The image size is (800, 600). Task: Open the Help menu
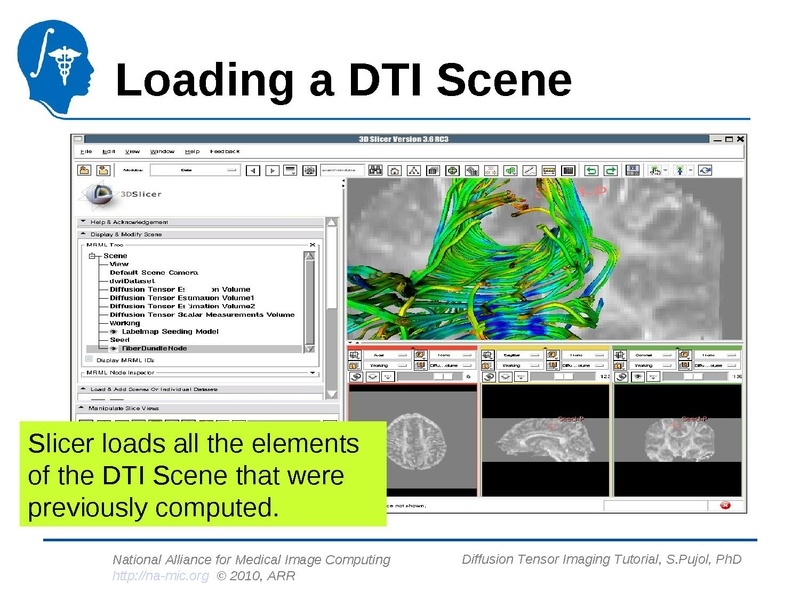(192, 152)
